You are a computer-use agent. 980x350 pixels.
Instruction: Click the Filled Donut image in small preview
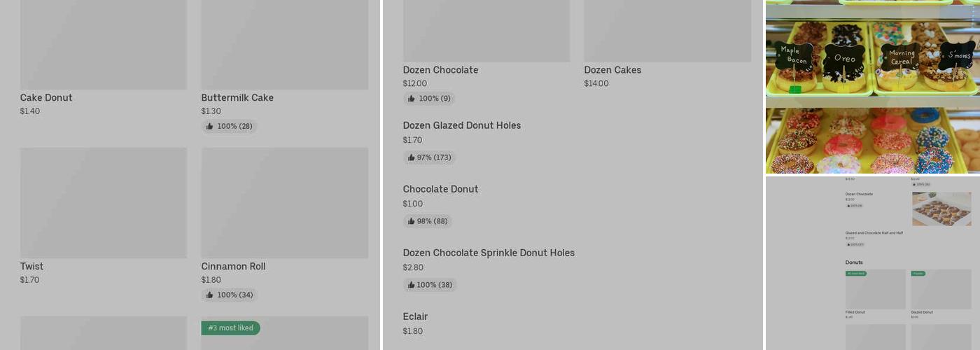875,290
